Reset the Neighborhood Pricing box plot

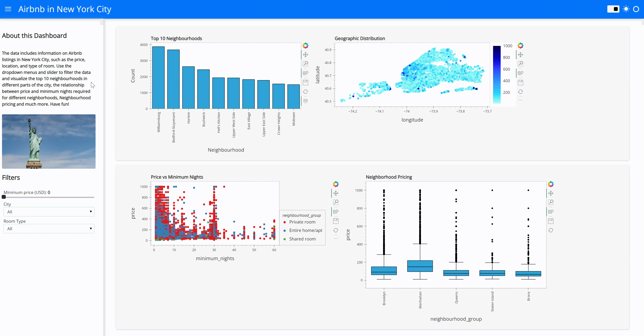coord(551,230)
